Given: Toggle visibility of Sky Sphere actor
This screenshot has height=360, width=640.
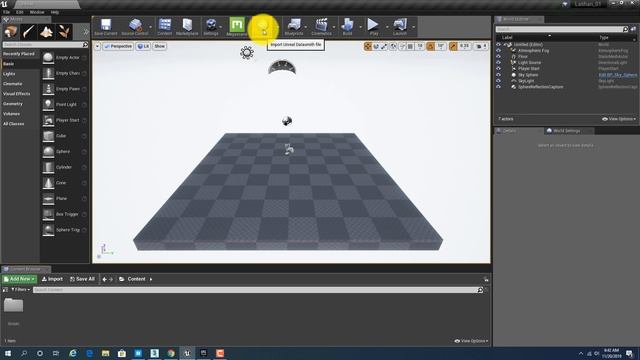Looking at the screenshot, I should (x=498, y=75).
